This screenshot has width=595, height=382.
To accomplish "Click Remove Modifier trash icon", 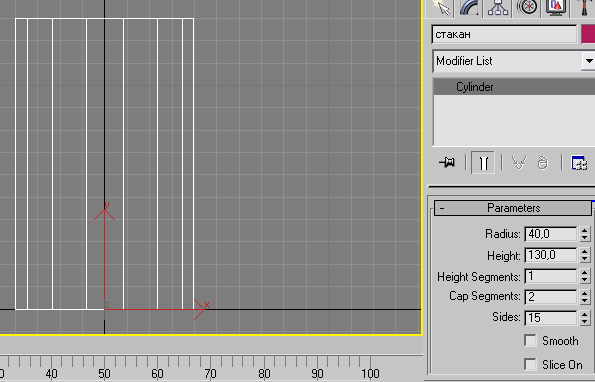I will [543, 163].
